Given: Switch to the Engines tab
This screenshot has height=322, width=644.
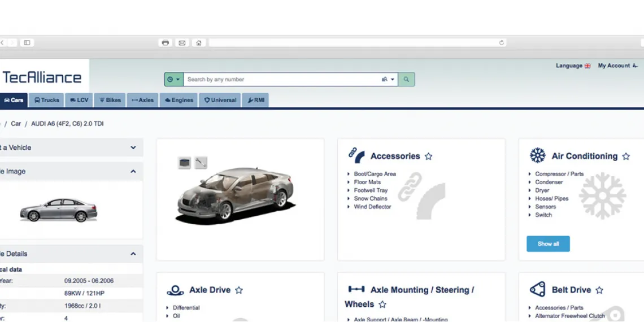Looking at the screenshot, I should click(x=179, y=100).
